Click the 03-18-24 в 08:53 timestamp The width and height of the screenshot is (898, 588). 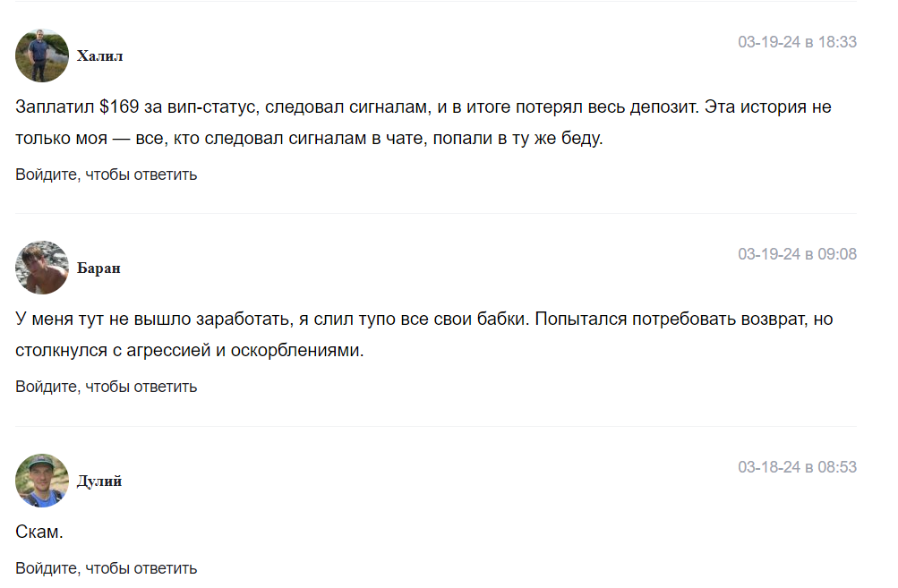797,467
